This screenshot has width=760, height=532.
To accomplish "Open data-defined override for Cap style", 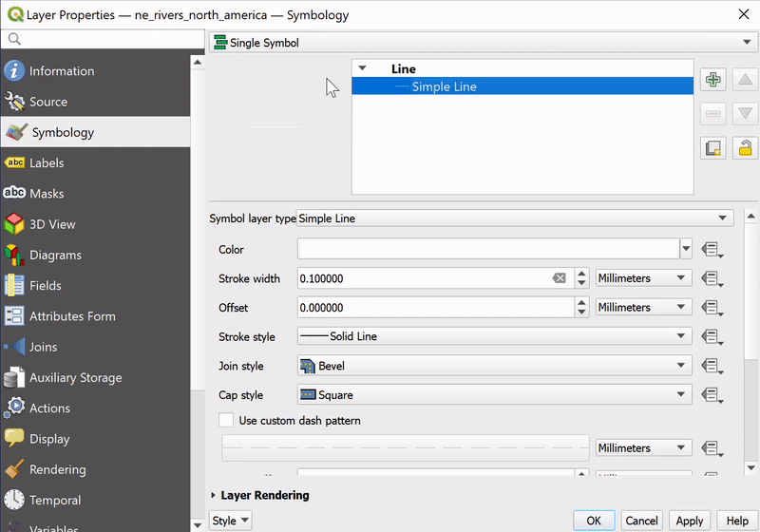I will [x=712, y=395].
